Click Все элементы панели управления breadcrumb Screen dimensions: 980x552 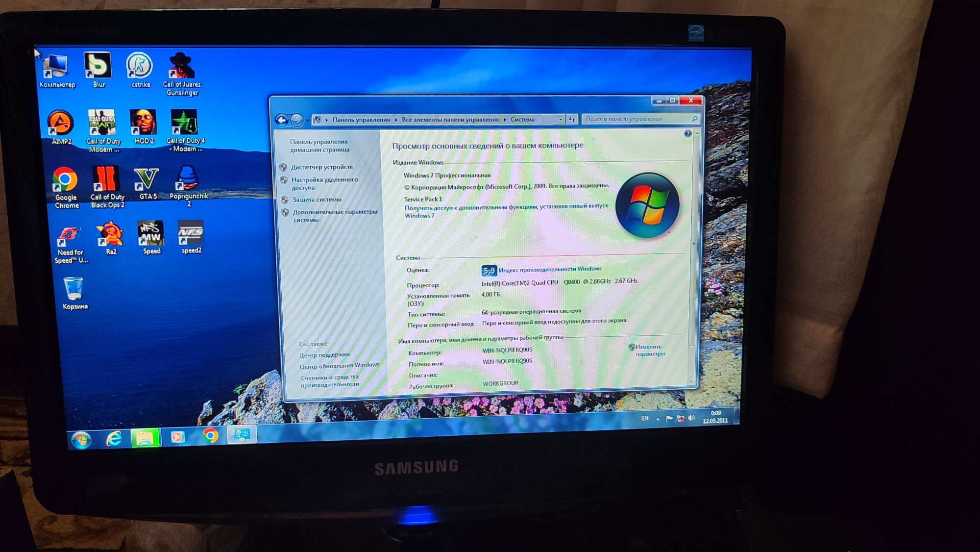click(x=450, y=120)
